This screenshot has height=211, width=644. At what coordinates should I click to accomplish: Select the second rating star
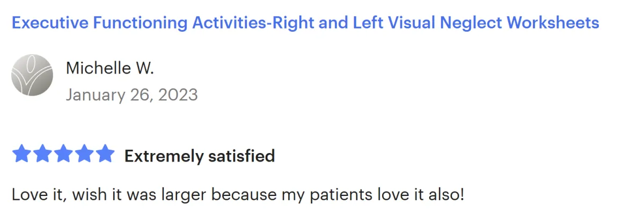tap(42, 154)
